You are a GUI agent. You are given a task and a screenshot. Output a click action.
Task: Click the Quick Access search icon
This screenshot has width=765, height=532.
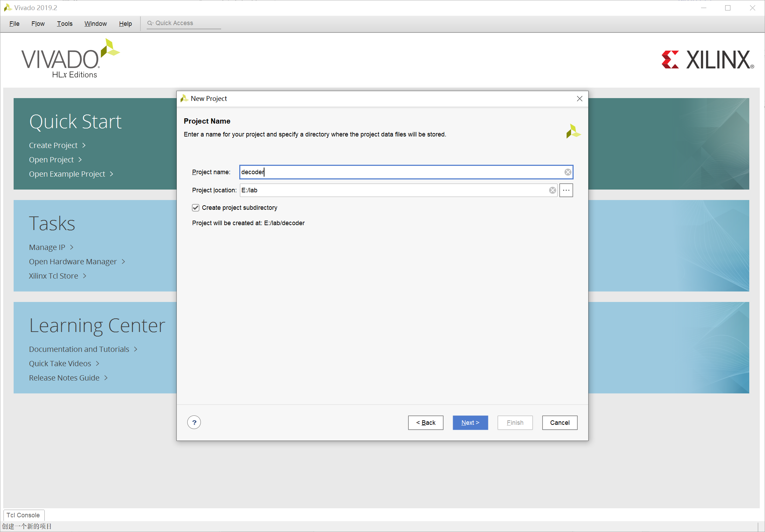click(x=150, y=23)
